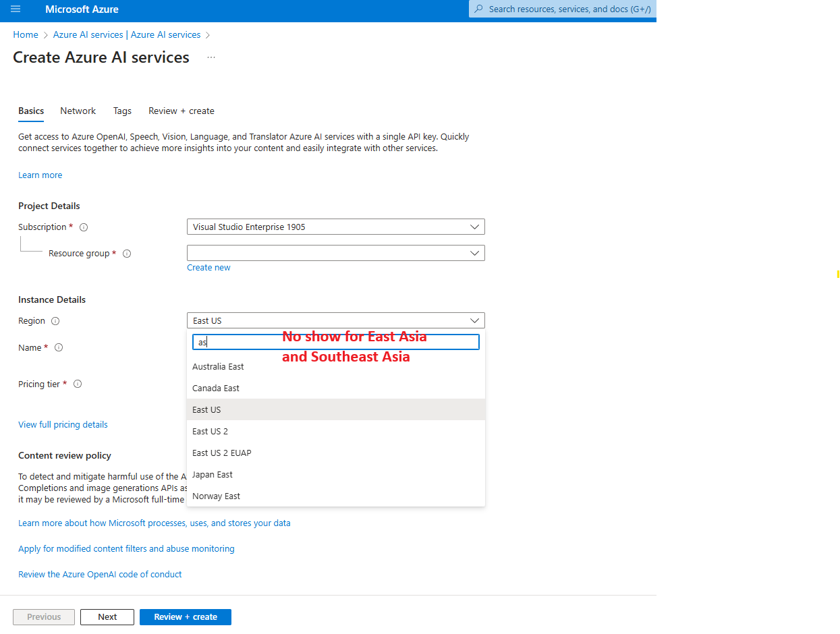Open Apply for modified content filters link
The image size is (840, 634).
coord(126,548)
